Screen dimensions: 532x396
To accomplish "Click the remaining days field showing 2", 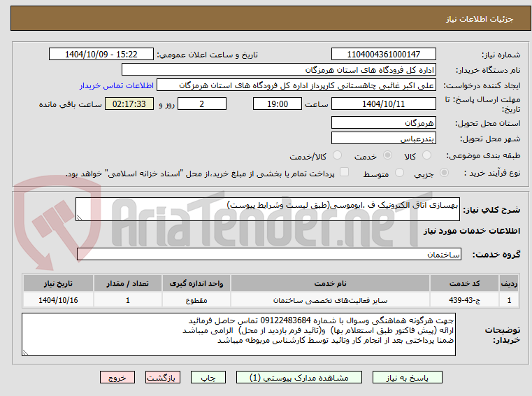I will point(202,104).
